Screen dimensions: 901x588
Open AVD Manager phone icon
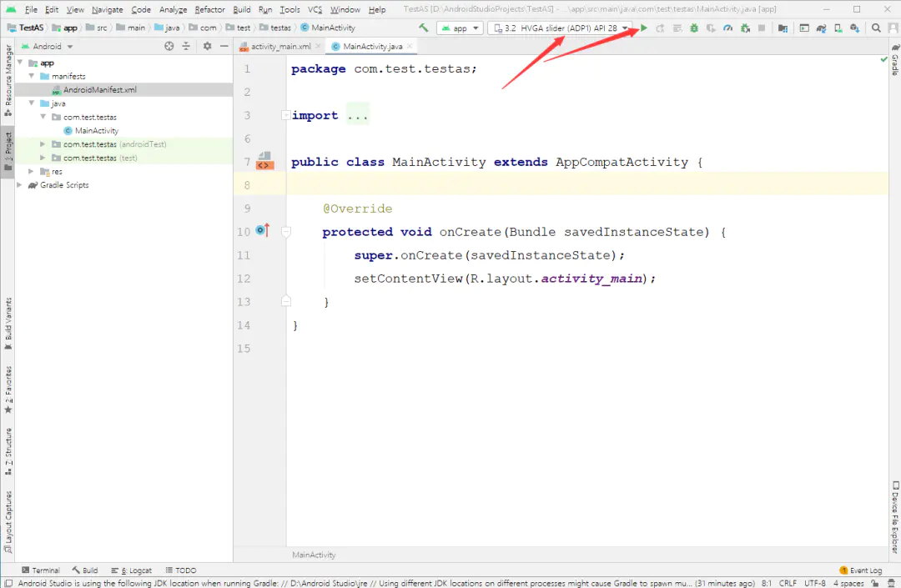click(838, 28)
